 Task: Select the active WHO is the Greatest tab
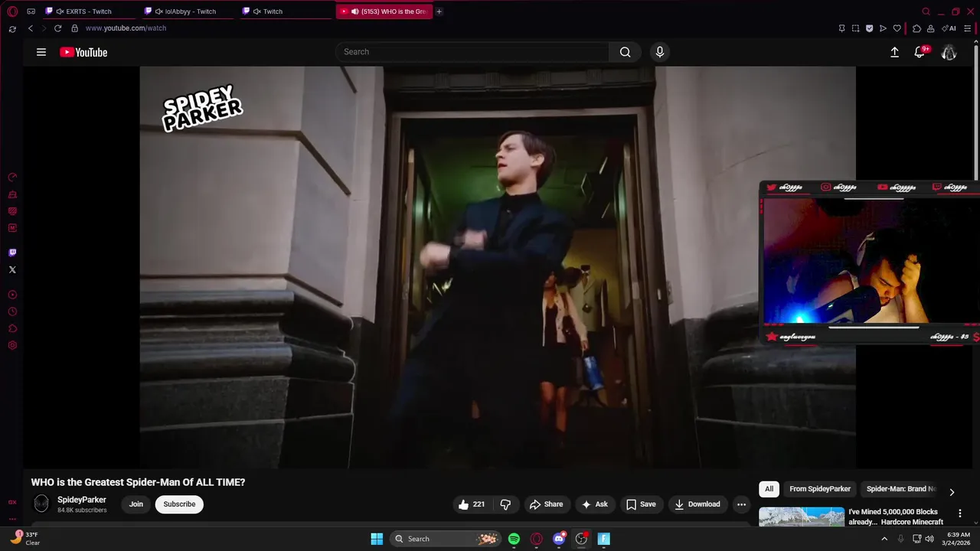tap(384, 11)
